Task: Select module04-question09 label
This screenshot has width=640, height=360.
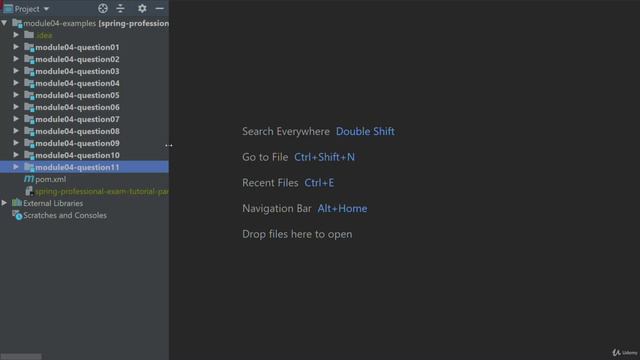Action: (x=77, y=143)
